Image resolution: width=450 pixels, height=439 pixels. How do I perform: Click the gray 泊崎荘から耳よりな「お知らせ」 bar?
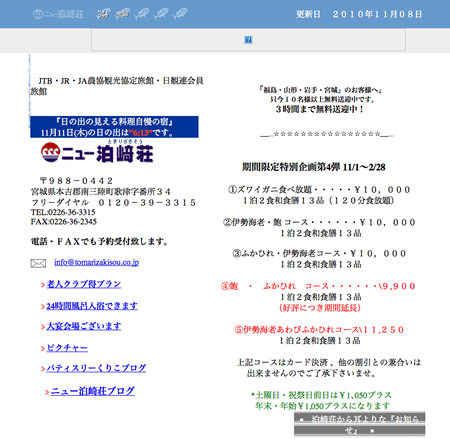point(359,424)
